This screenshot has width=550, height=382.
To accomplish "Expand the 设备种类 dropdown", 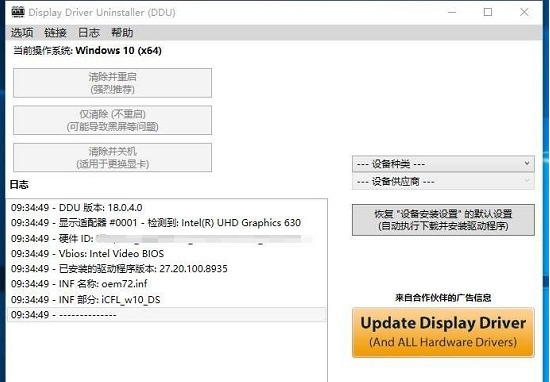I will pos(443,164).
